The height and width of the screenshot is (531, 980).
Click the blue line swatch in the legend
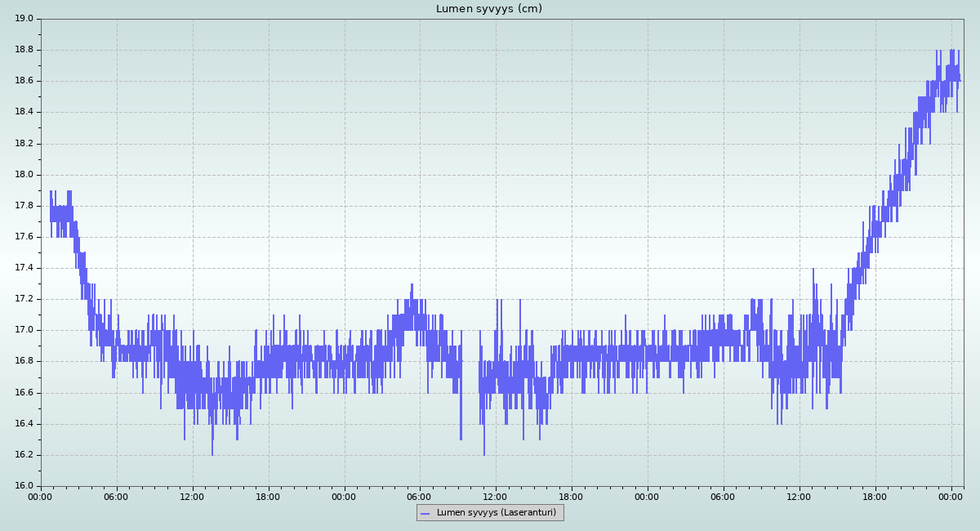[x=425, y=514]
